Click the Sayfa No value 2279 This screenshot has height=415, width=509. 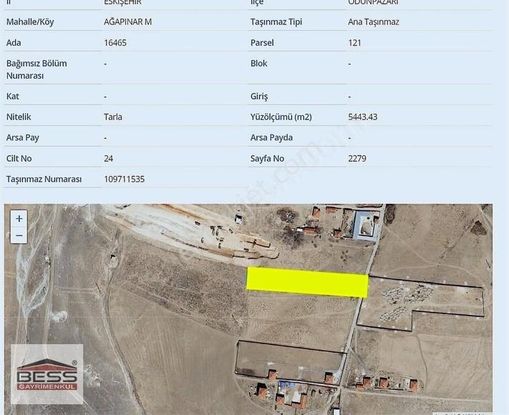pos(357,158)
